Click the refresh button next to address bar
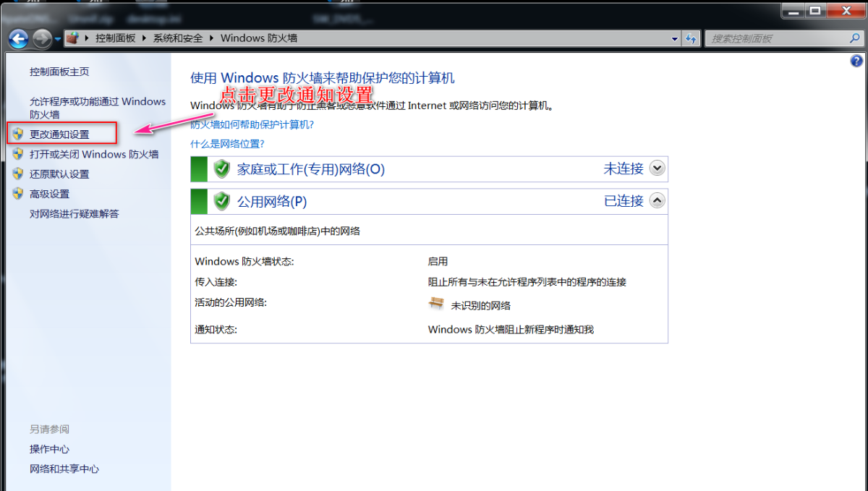Image resolution: width=868 pixels, height=491 pixels. [691, 38]
